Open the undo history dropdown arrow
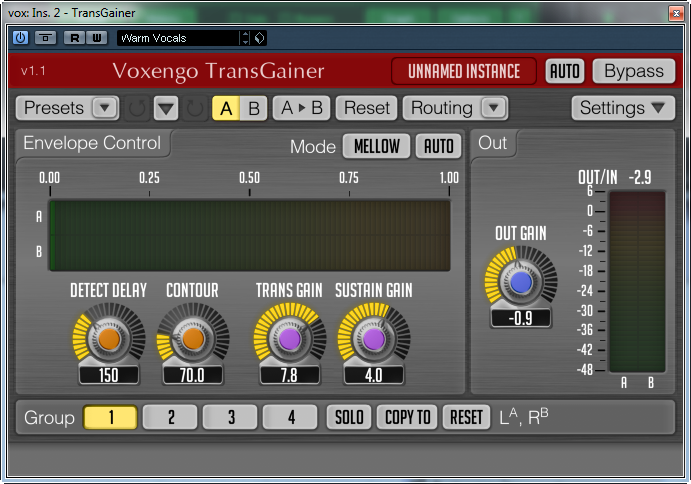The image size is (691, 484). pos(166,108)
